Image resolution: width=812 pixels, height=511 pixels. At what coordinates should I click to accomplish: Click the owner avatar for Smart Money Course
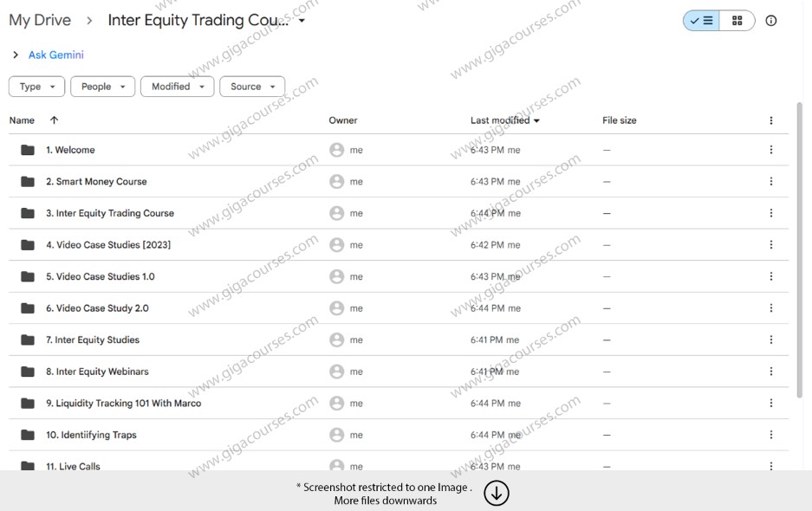pos(337,181)
